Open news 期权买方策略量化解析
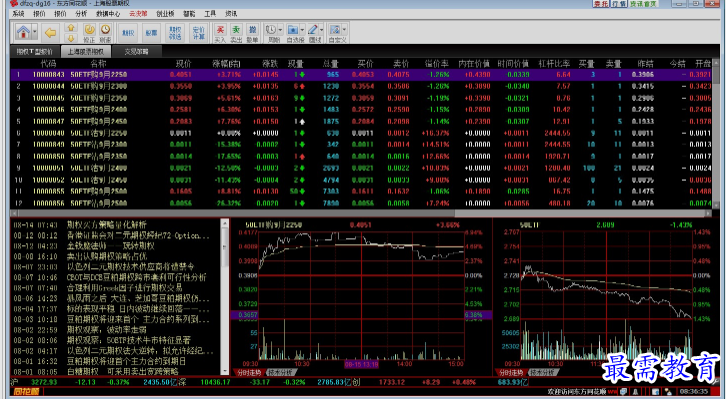This screenshot has height=399, width=726. pyautogui.click(x=106, y=225)
